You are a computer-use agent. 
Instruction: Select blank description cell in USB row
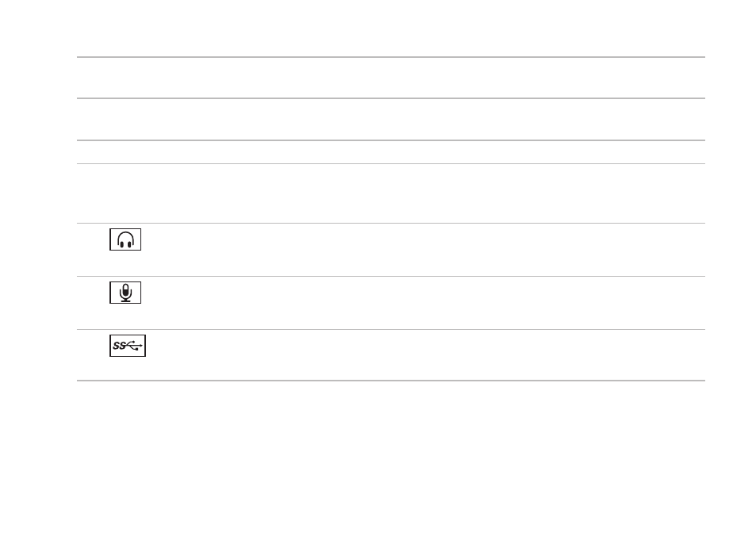(x=424, y=354)
